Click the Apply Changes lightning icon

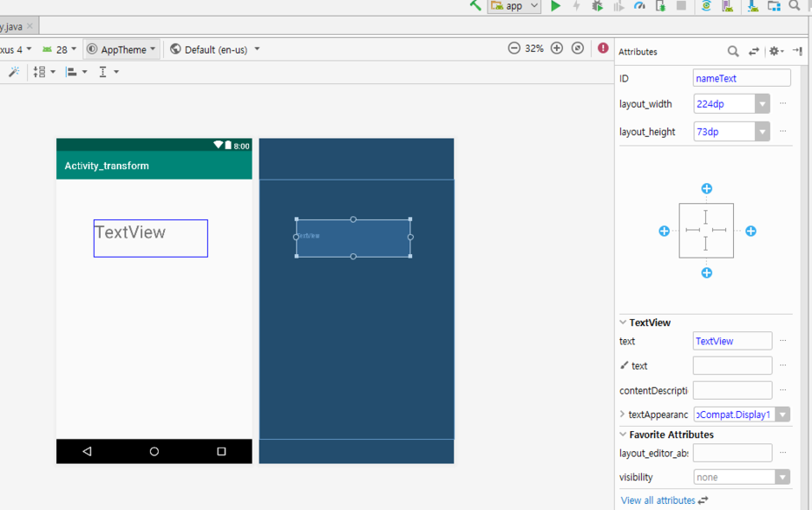click(x=576, y=6)
